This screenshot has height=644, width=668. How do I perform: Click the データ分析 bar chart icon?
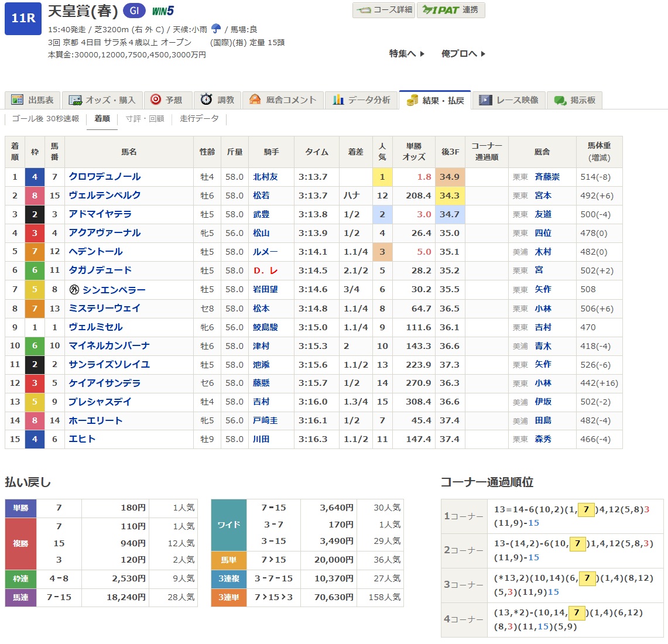338,100
